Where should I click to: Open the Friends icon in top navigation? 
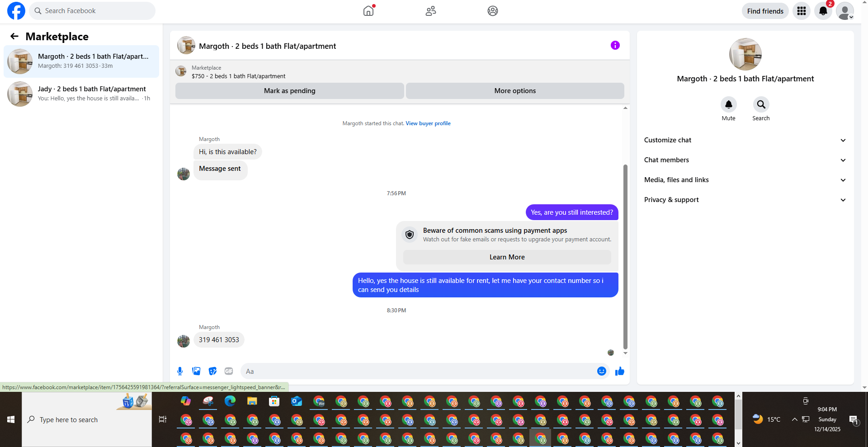(431, 11)
